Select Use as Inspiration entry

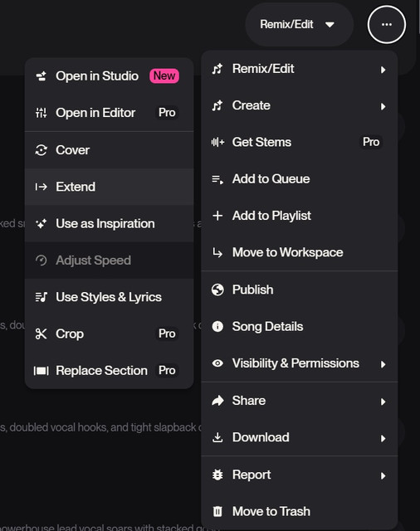coord(109,223)
